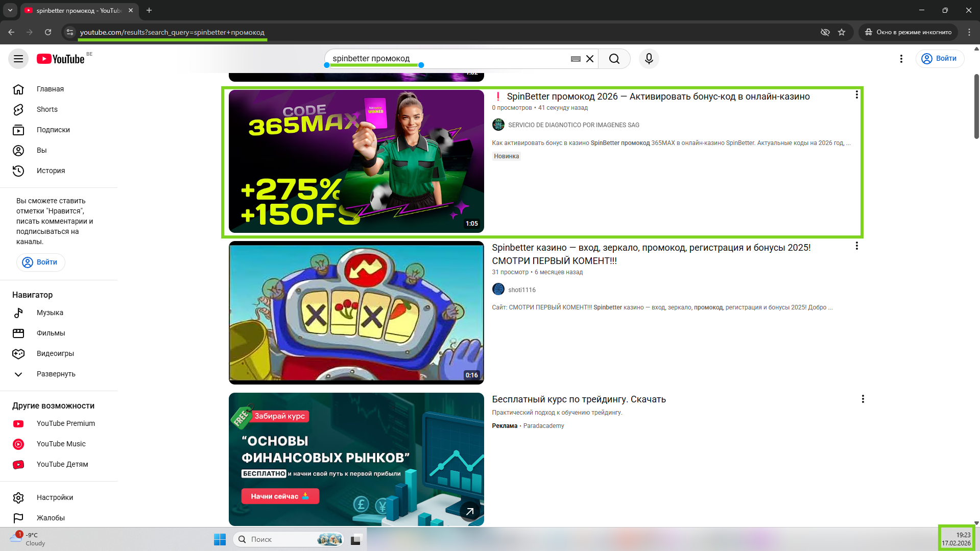This screenshot has width=980, height=551.
Task: Open Shorts in the sidebar
Action: (x=59, y=109)
